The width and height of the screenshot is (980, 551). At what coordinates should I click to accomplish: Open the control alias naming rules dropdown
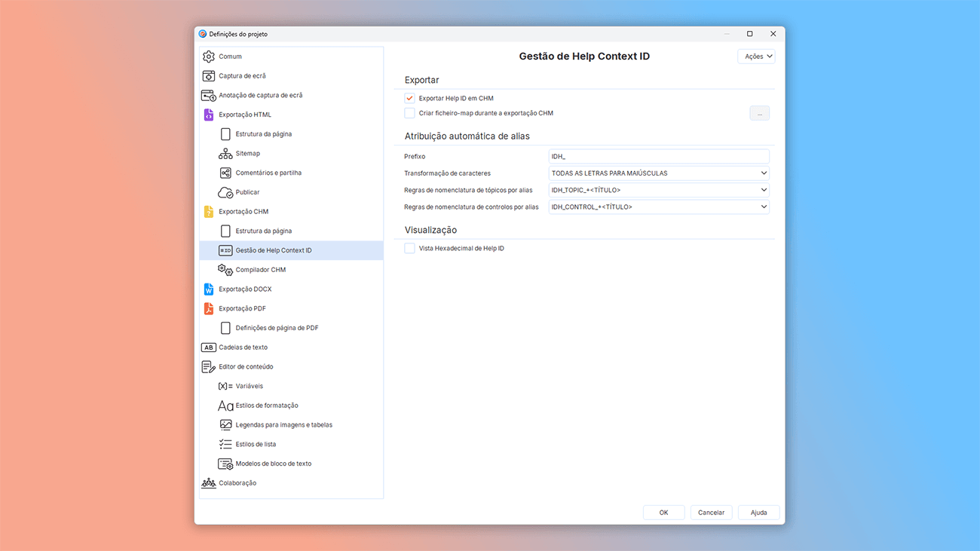658,207
